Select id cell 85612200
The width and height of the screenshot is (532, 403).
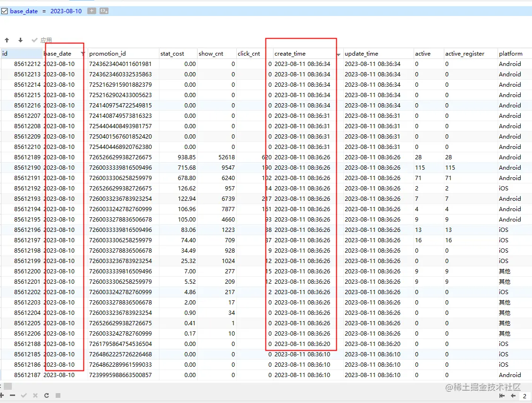(21, 271)
